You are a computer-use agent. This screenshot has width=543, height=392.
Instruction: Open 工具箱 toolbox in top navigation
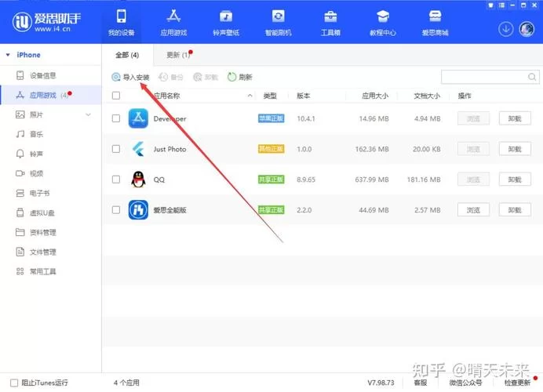330,22
